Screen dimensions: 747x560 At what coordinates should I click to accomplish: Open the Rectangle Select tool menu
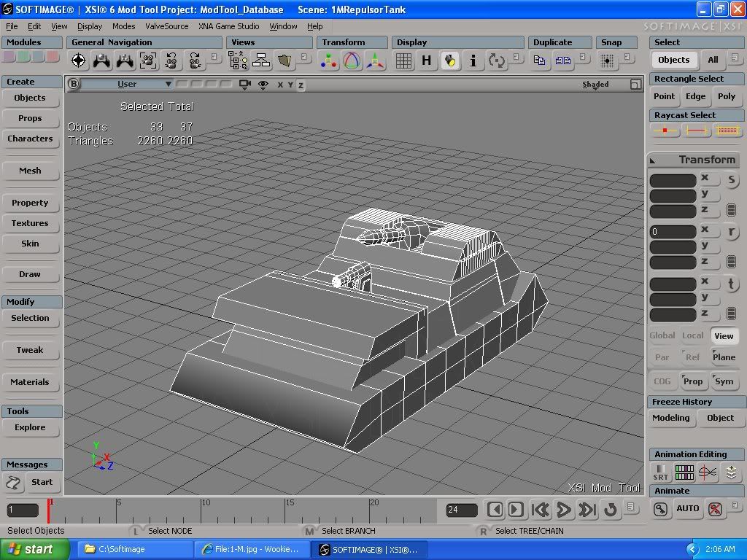(x=696, y=79)
